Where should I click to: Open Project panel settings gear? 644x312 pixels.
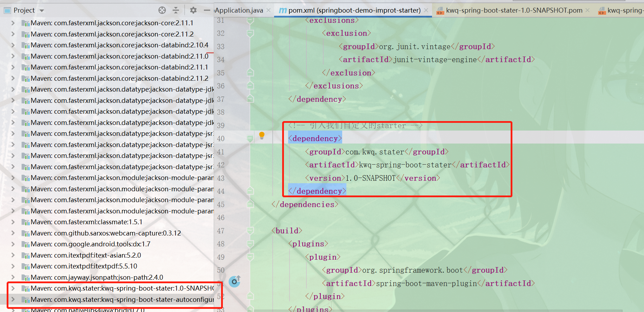point(193,10)
